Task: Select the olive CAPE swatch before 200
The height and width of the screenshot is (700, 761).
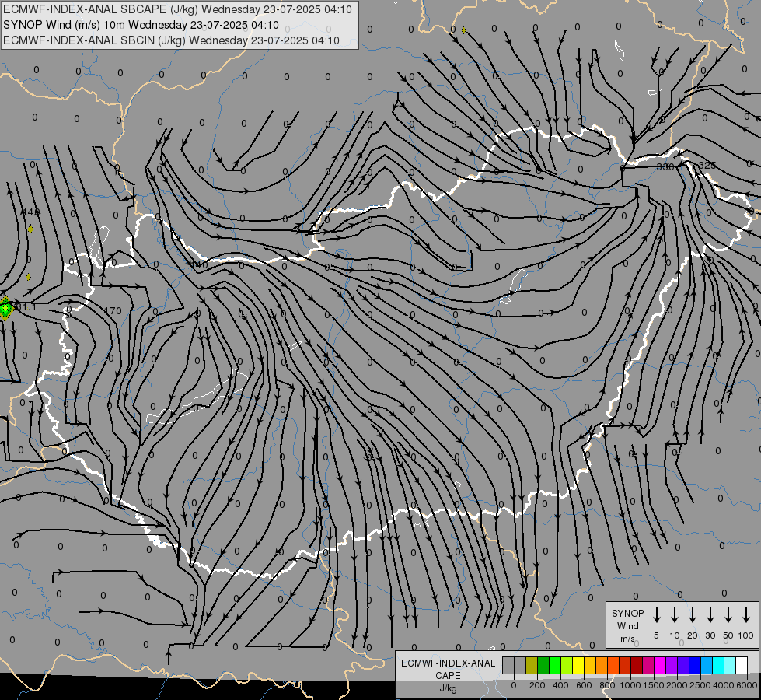Action: coord(532,665)
